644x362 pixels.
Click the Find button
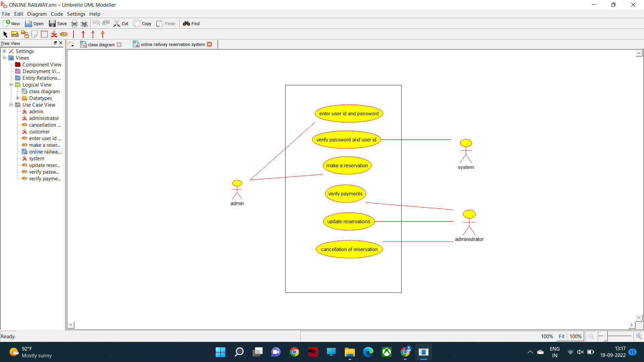tap(191, 23)
